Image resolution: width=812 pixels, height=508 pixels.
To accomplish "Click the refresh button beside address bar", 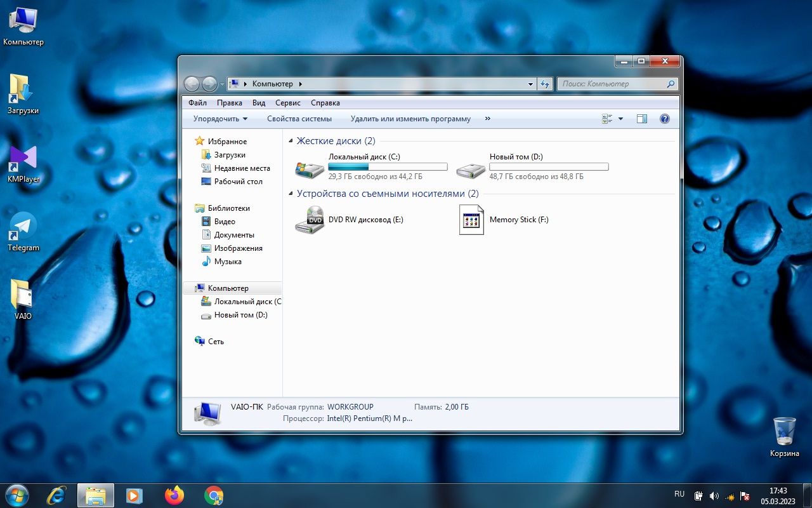I will [x=545, y=84].
